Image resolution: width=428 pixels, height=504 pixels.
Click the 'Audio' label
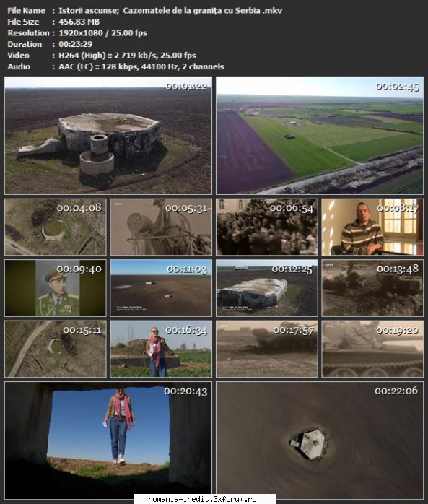click(19, 66)
